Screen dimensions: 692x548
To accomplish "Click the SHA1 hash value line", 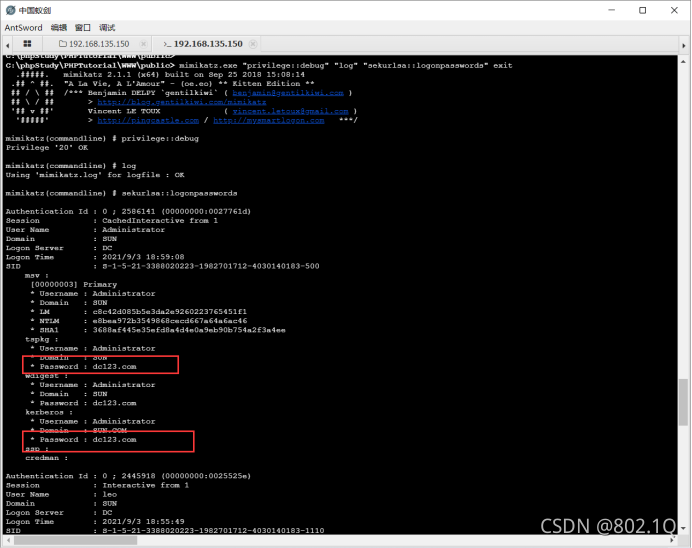I will (x=158, y=330).
